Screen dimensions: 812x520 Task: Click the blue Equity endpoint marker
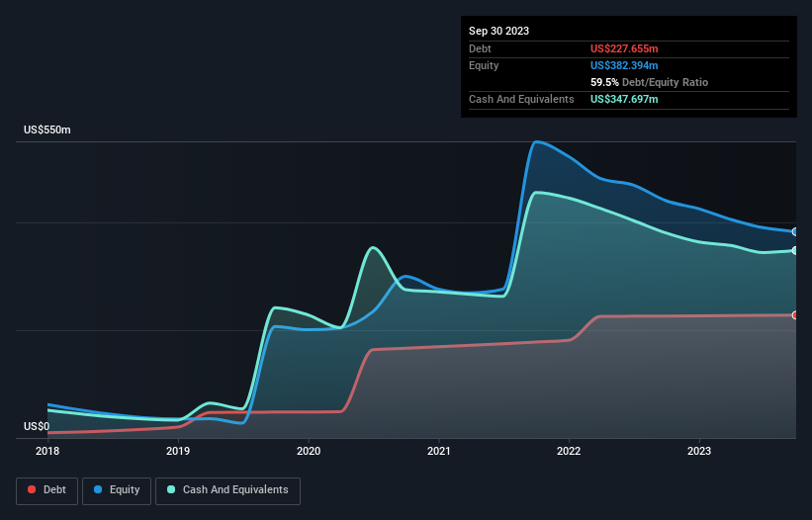tap(795, 231)
